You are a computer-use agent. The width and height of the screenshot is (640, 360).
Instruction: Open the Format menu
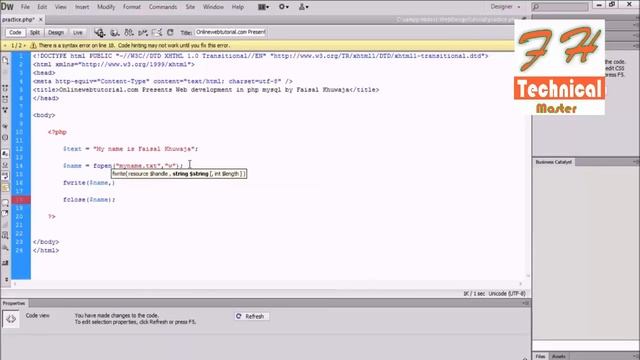coord(131,7)
